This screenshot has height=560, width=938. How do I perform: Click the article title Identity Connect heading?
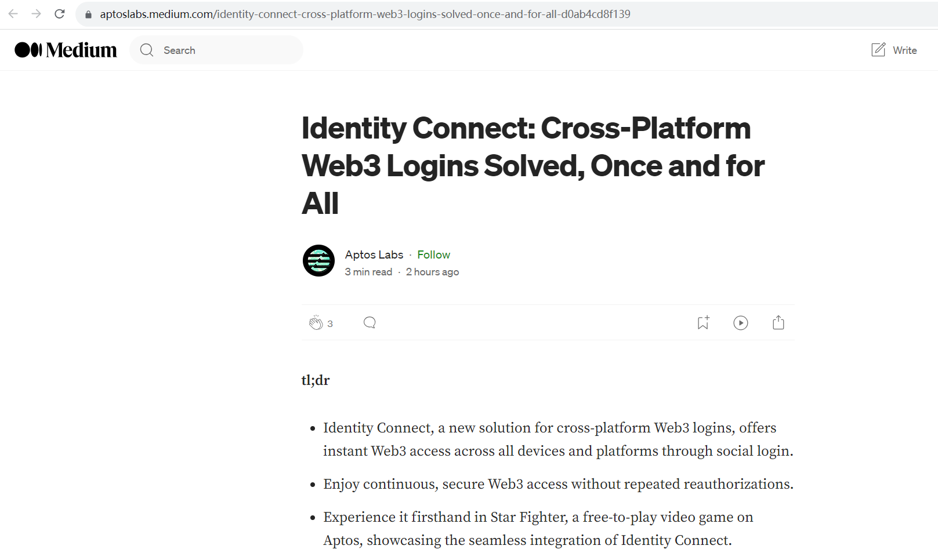(533, 166)
